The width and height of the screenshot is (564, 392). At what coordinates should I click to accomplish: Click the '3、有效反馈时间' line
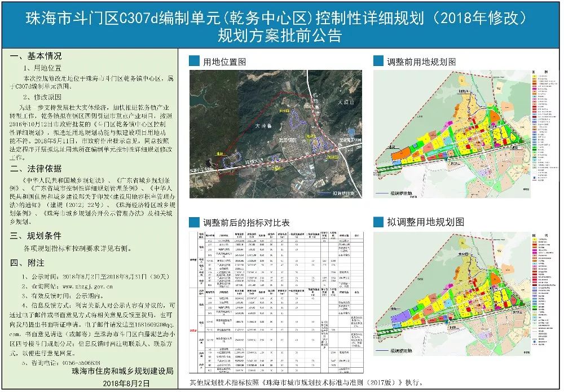(x=63, y=296)
